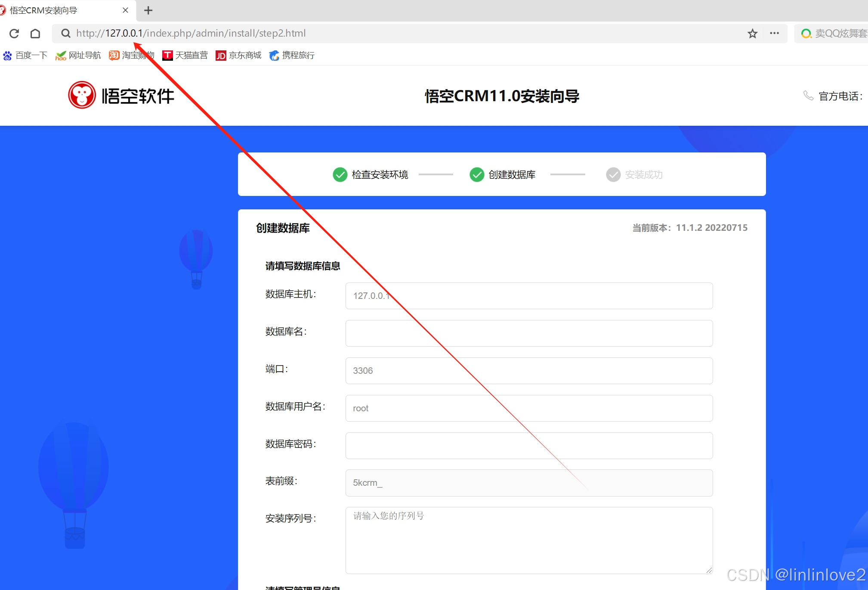This screenshot has width=868, height=590.
Task: Click the 端口 field showing 3306
Action: (x=529, y=371)
